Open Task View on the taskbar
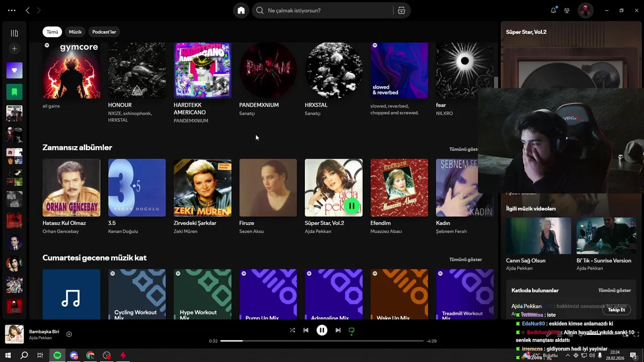644x362 pixels. click(x=40, y=355)
